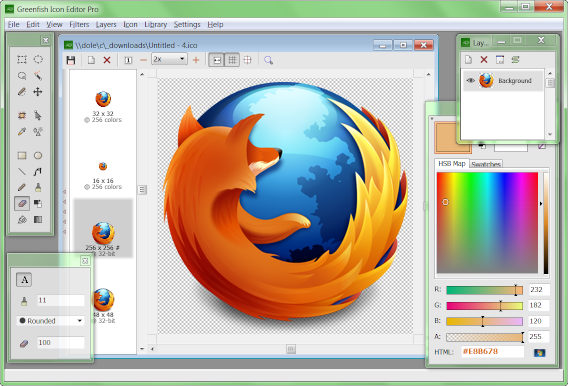Open the Filters menu
The image size is (568, 386).
79,24
